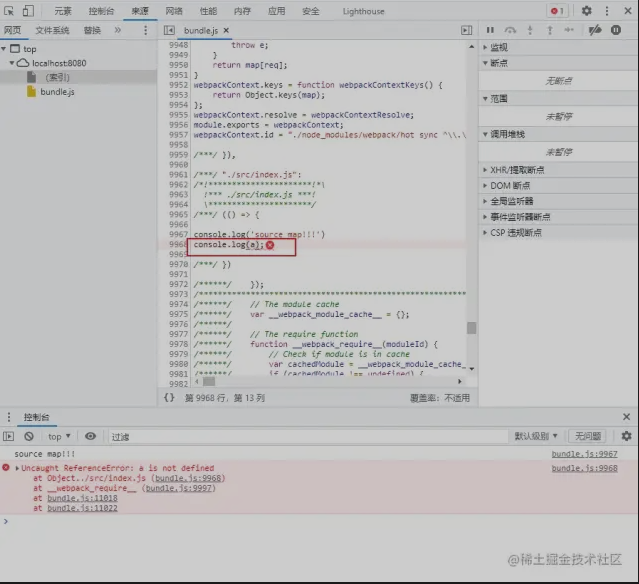Switch to the 安全 Security tab

coord(311,11)
